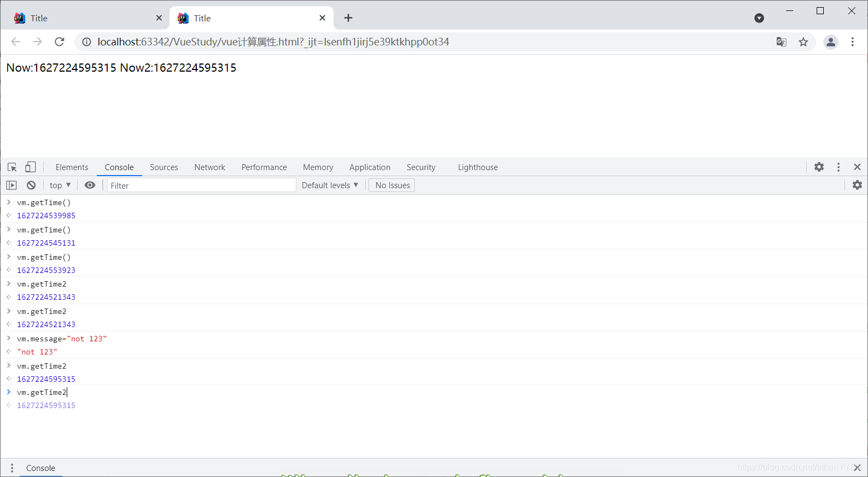
Task: Open the Elements panel
Action: (x=72, y=167)
